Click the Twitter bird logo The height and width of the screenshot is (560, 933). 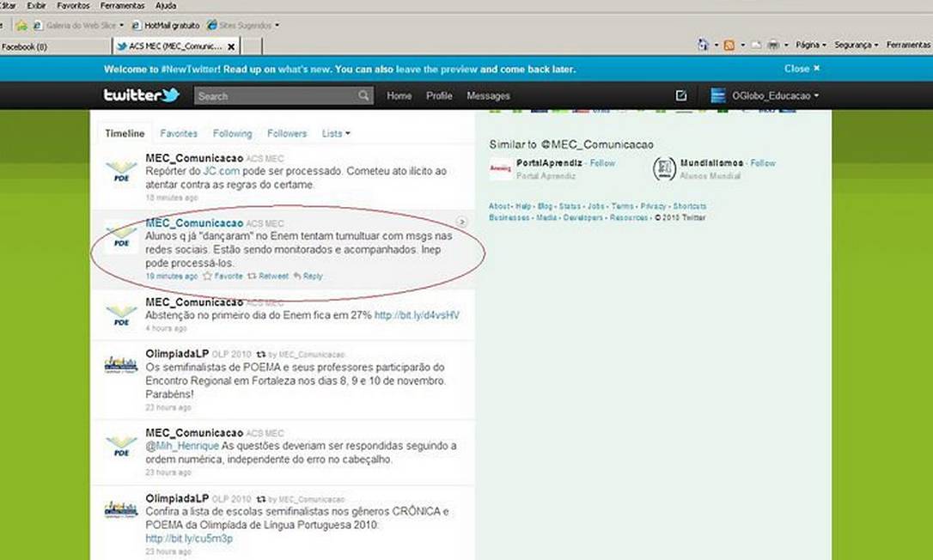point(141,95)
